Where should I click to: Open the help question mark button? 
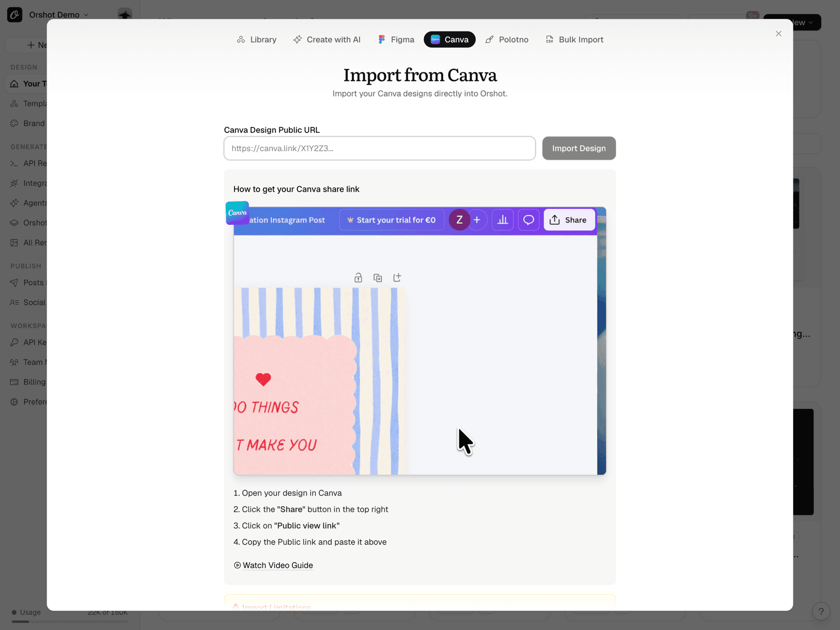click(821, 611)
